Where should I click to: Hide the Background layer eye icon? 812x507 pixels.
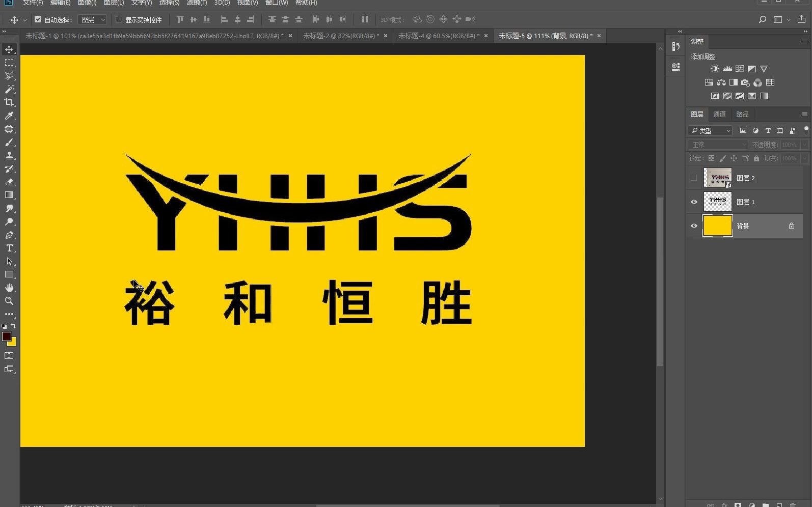coord(694,226)
